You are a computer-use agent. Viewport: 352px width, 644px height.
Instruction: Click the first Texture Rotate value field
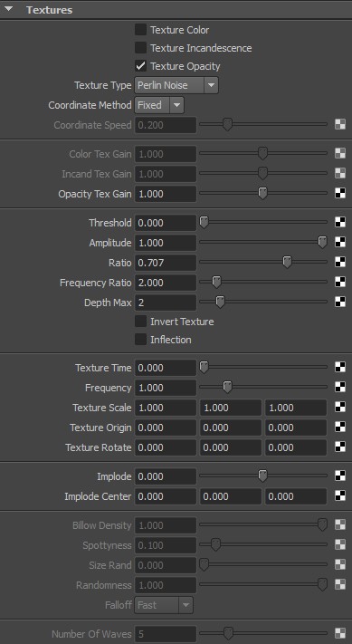166,447
